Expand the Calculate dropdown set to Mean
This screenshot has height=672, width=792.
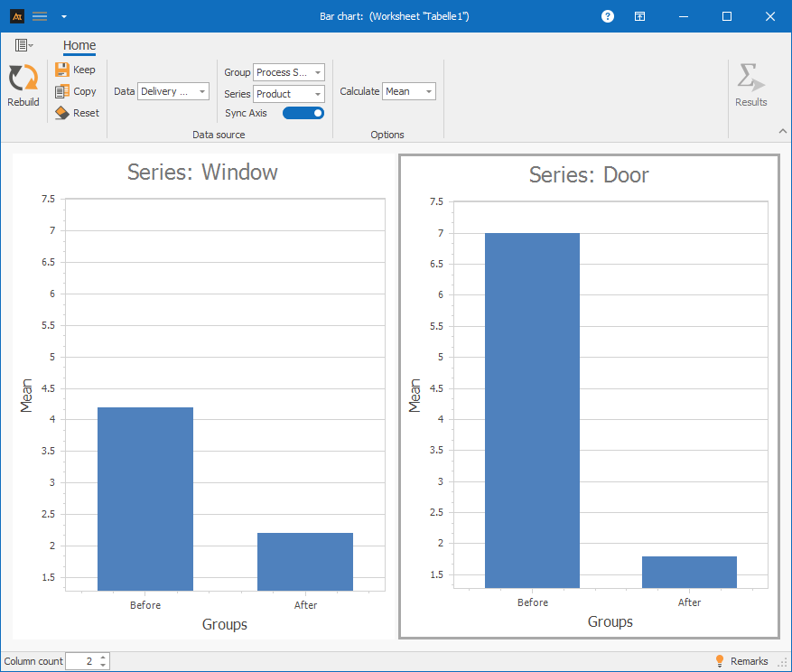pyautogui.click(x=408, y=91)
